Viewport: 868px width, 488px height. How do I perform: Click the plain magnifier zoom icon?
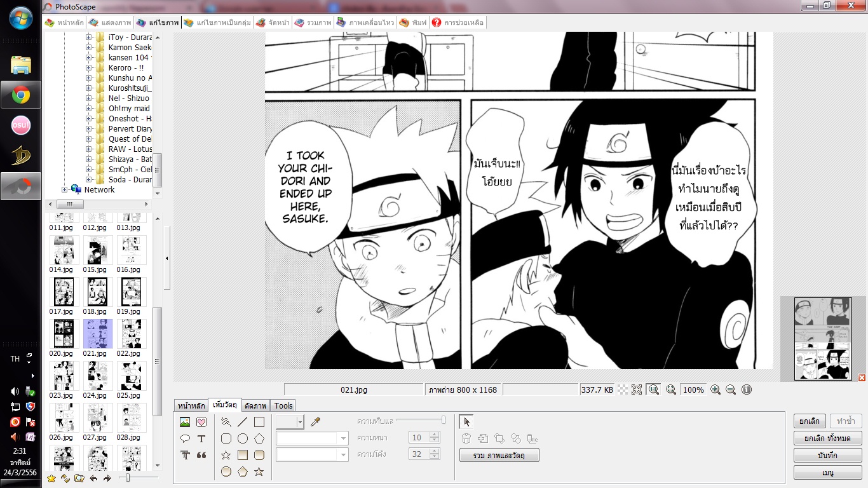(x=670, y=390)
